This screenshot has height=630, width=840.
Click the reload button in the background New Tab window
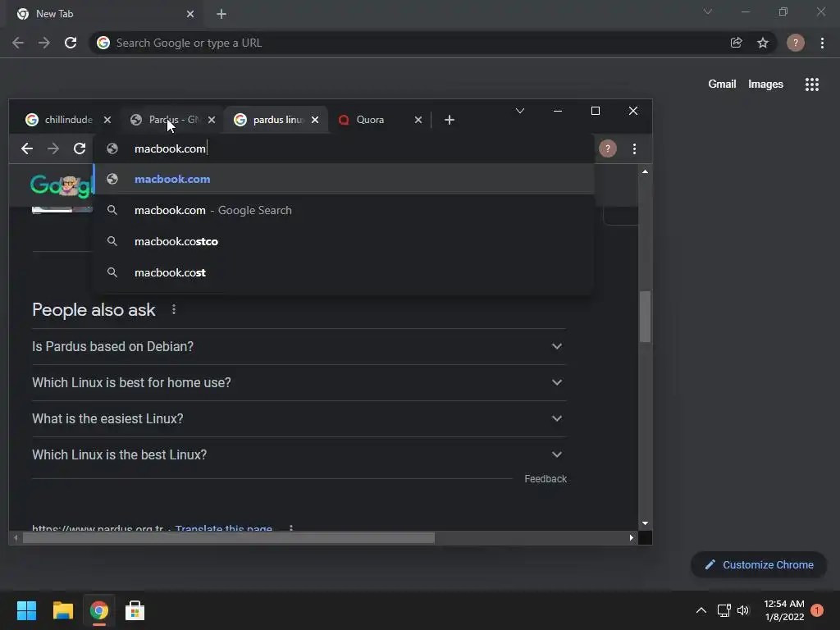click(71, 43)
